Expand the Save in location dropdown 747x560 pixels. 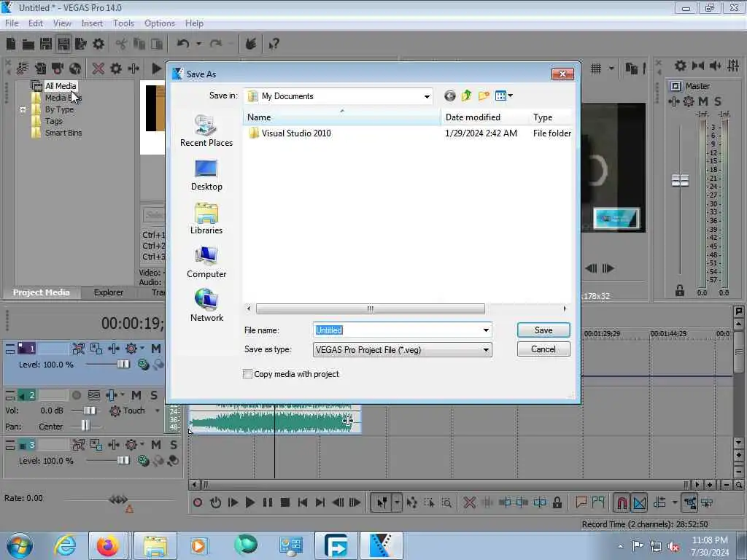pos(427,96)
